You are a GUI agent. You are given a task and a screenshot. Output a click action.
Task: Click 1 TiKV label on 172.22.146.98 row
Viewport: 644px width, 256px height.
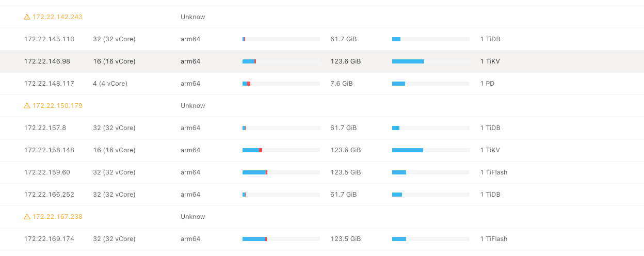(x=490, y=61)
